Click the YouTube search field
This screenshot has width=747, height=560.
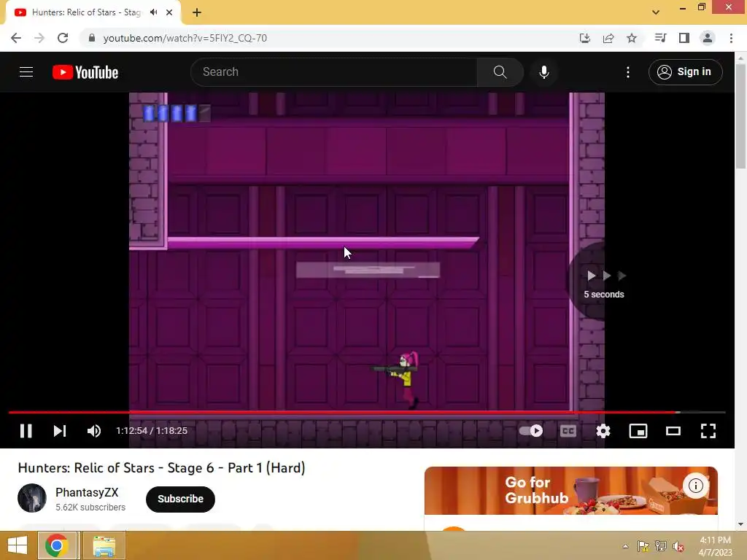pyautogui.click(x=333, y=72)
